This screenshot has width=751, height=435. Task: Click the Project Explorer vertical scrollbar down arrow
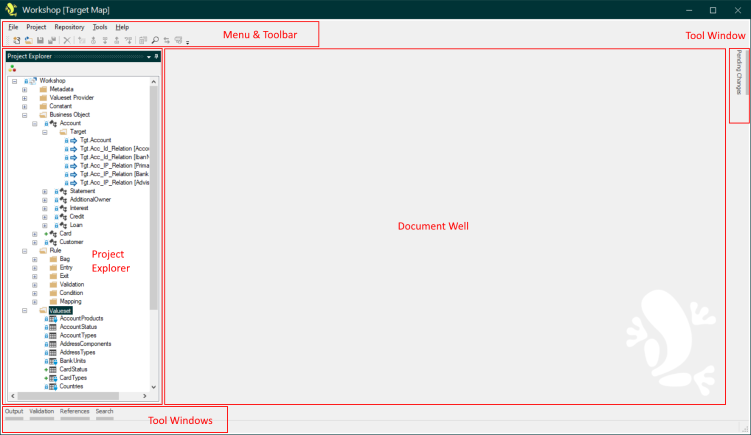154,387
